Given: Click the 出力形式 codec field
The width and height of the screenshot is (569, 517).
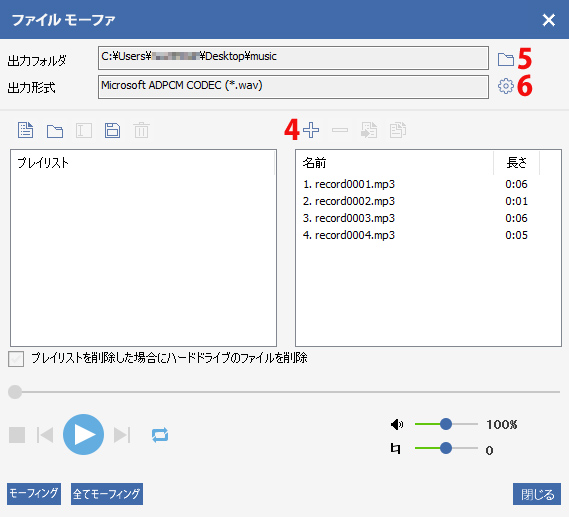Looking at the screenshot, I should [x=293, y=87].
